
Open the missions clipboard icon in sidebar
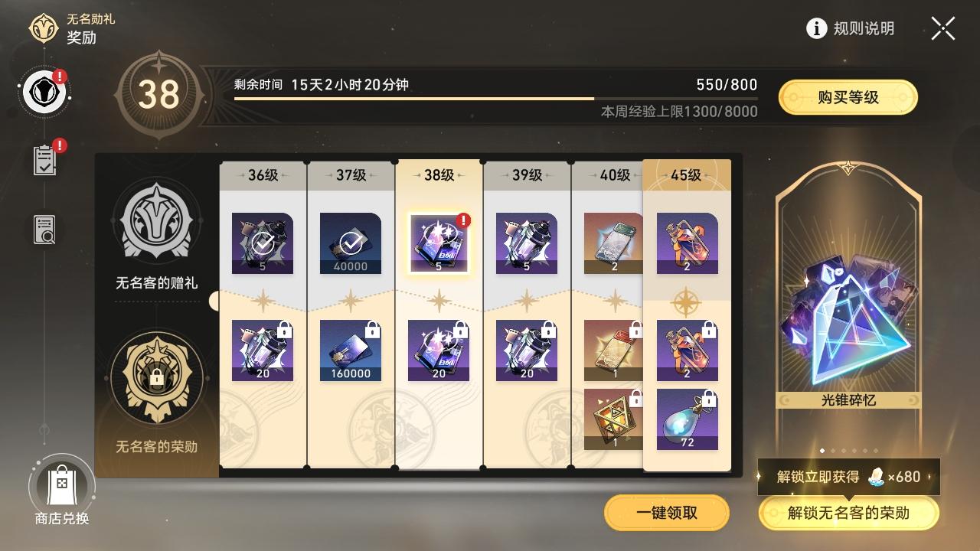click(44, 160)
